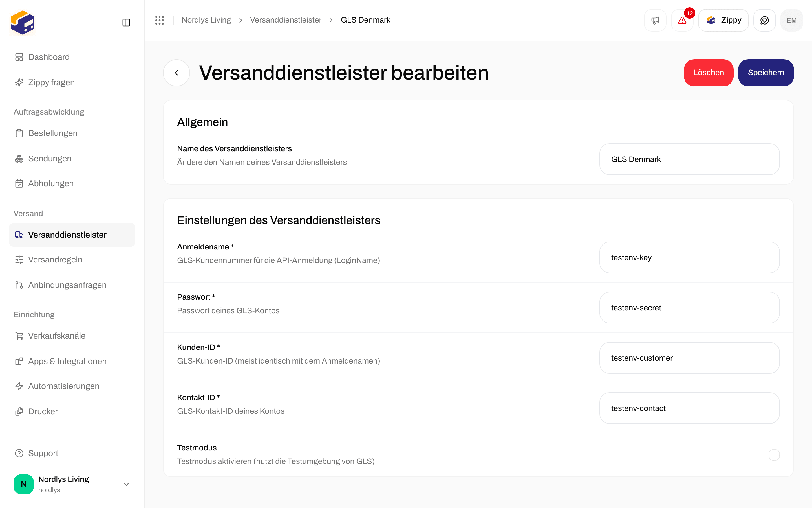Open the Zippy assistant button
This screenshot has width=812, height=508.
click(x=723, y=20)
